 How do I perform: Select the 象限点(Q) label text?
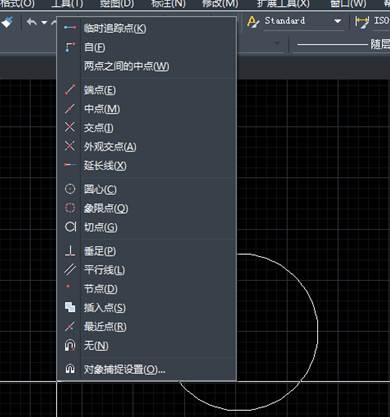tap(106, 208)
